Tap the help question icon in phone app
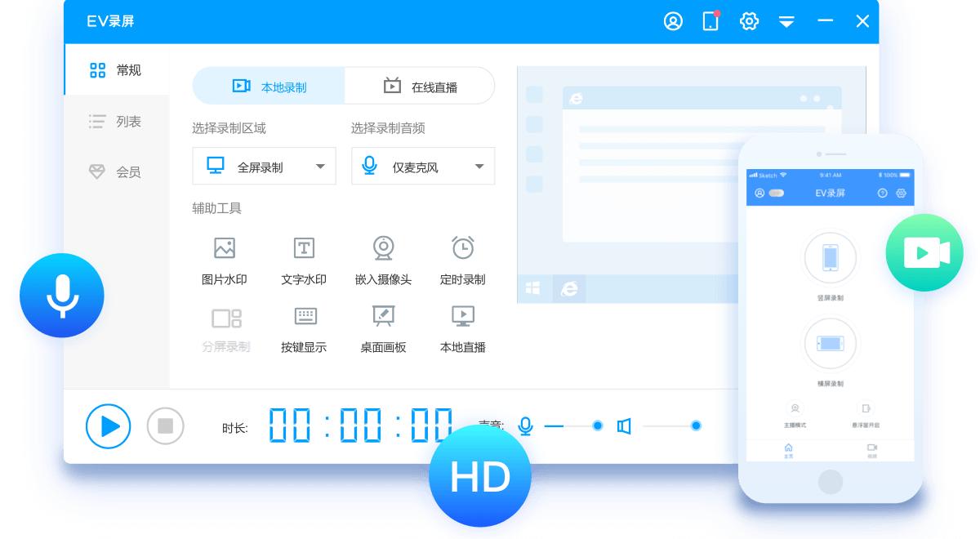Viewport: 980px width, 539px height. (x=882, y=194)
